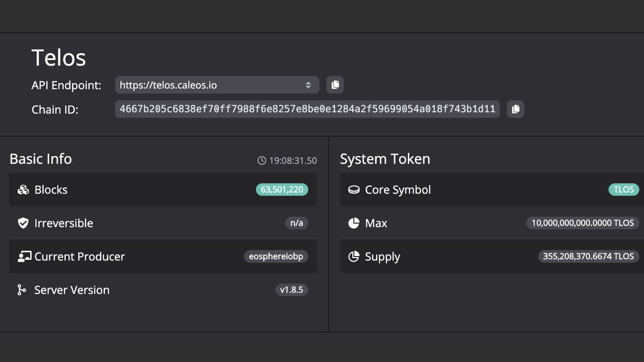Click the System Token heading
Viewport: 644px width, 362px height.
click(385, 159)
